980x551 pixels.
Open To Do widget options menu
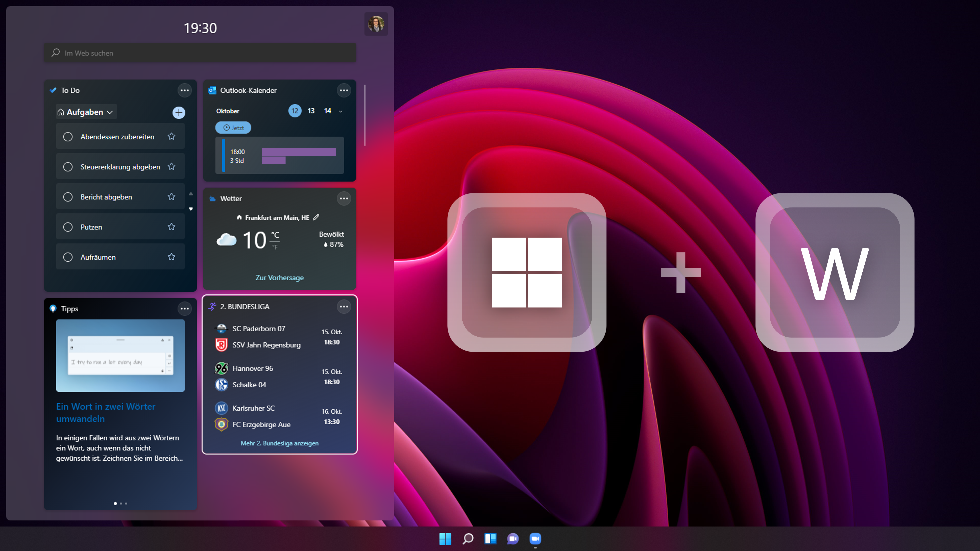(x=184, y=91)
